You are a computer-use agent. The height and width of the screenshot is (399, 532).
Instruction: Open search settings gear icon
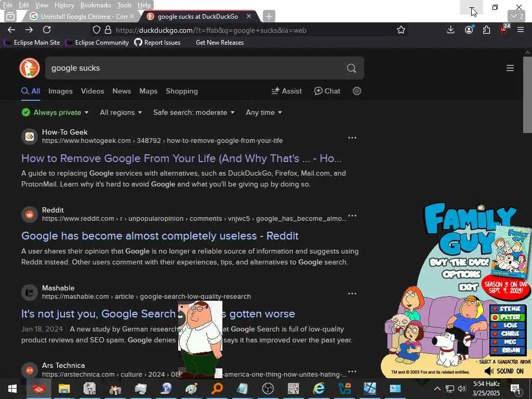(356, 91)
